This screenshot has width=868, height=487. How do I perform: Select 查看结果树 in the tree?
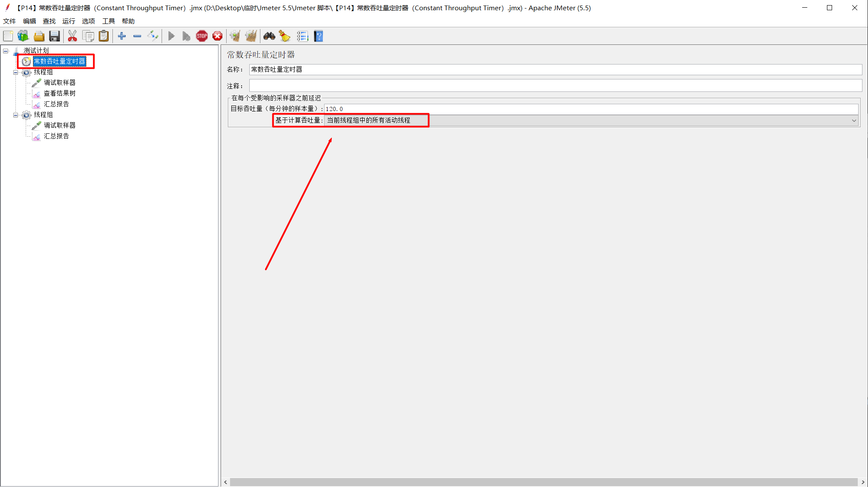click(59, 94)
